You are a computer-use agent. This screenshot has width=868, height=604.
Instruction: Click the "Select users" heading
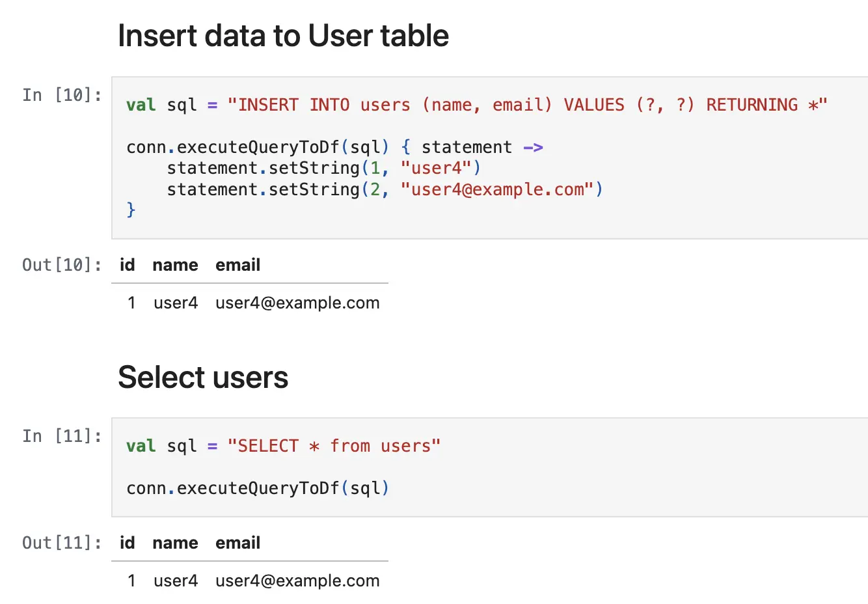(x=203, y=377)
